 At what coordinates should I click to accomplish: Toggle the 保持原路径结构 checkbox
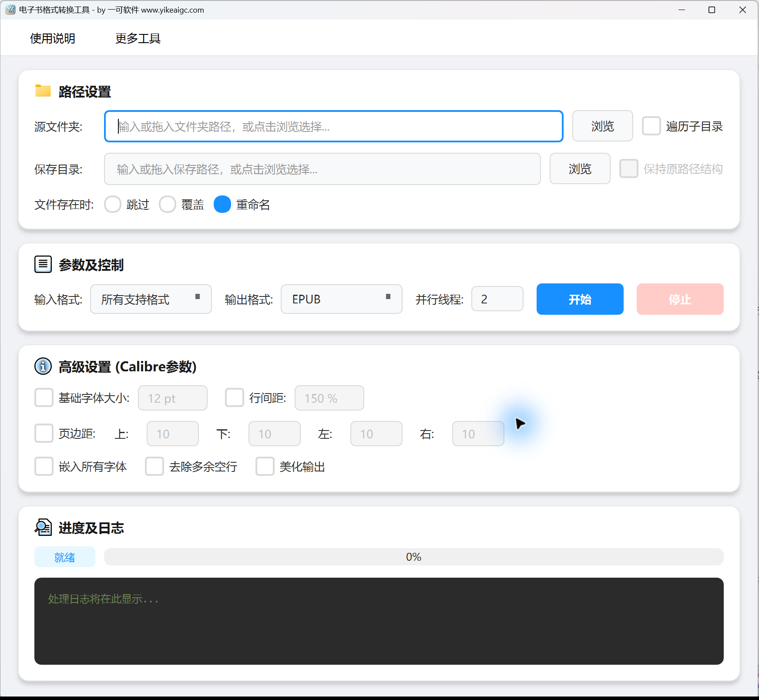(x=629, y=168)
